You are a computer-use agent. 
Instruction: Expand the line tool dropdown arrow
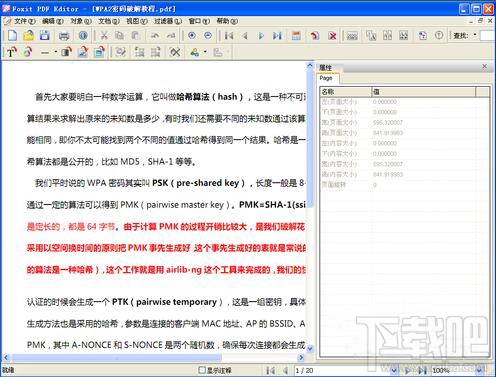[x=55, y=52]
